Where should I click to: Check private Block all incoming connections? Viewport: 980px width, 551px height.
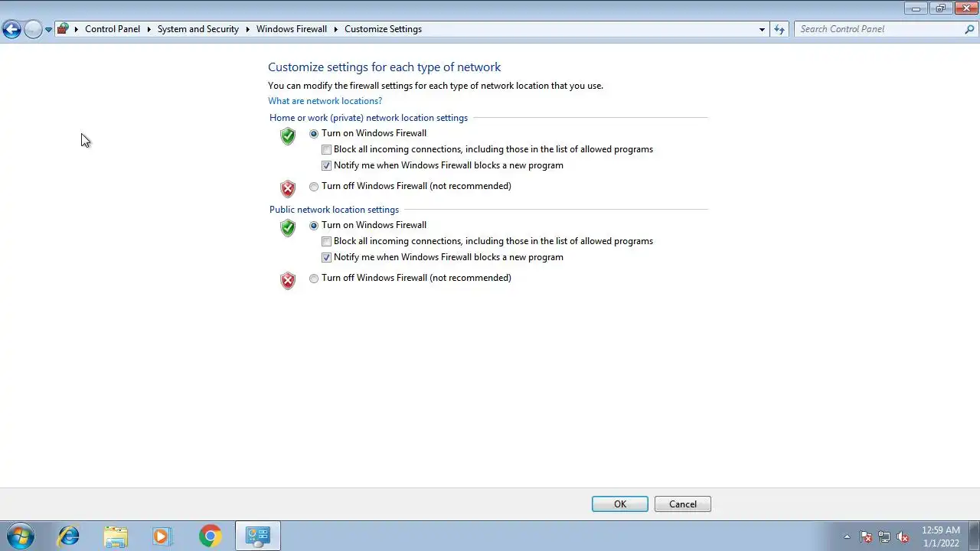[327, 149]
